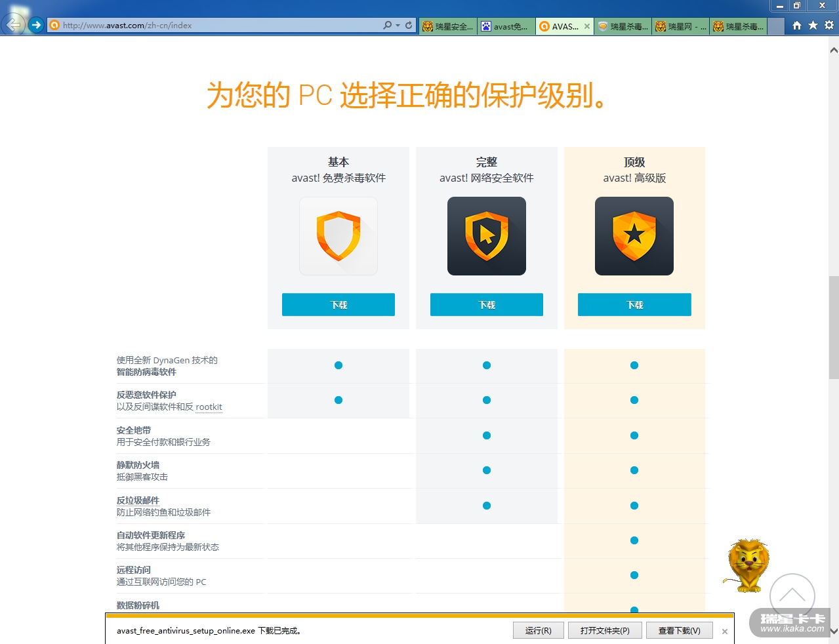Click the avast favicon in the address bar
The width and height of the screenshot is (839, 644).
(x=55, y=26)
